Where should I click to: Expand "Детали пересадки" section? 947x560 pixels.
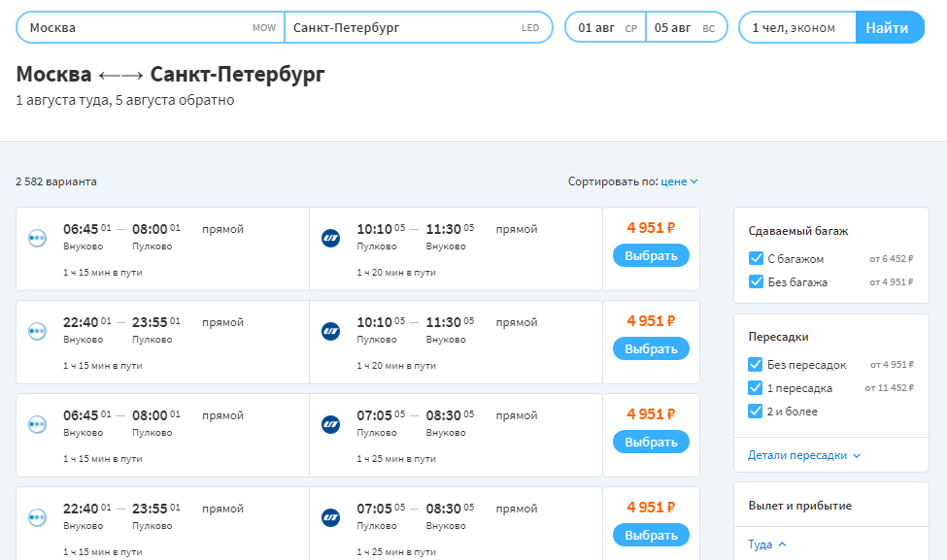click(804, 455)
